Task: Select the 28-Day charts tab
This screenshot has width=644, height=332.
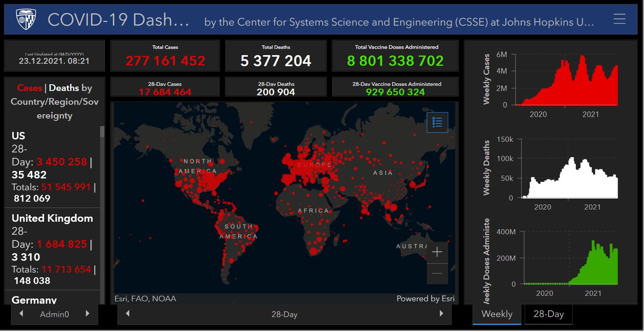Action: pyautogui.click(x=549, y=314)
